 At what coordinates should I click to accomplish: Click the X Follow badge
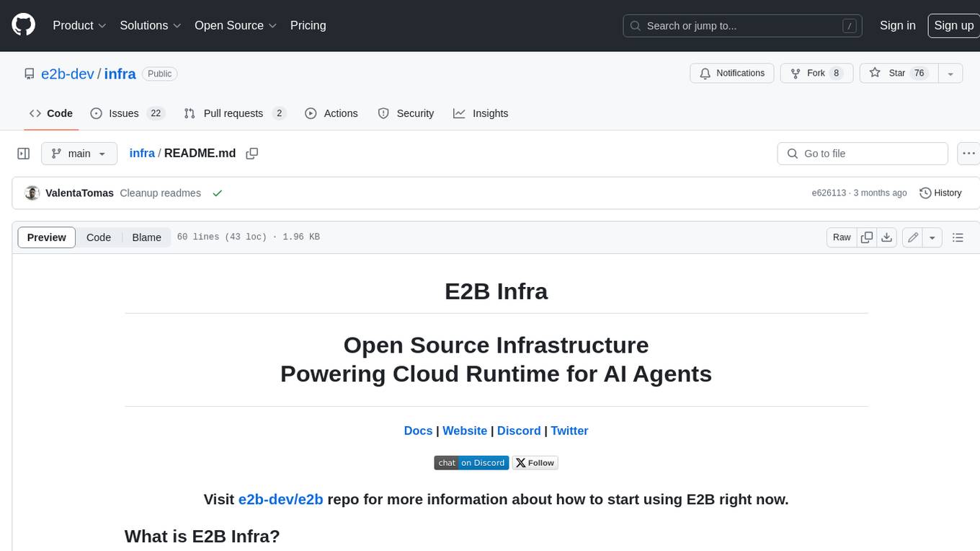click(x=535, y=463)
